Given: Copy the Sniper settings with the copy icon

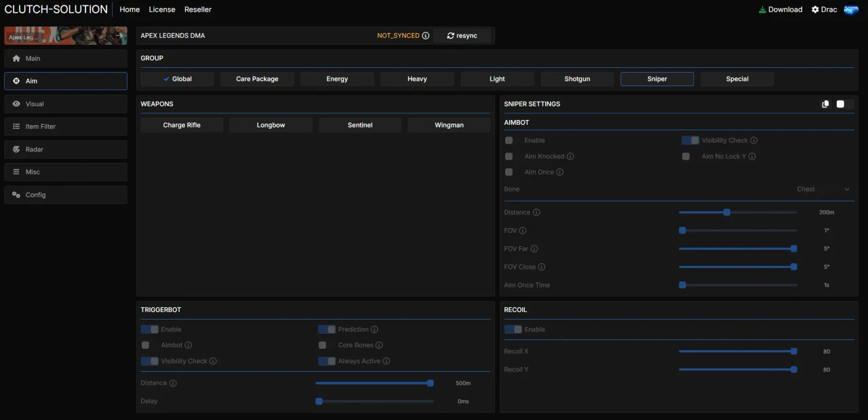Looking at the screenshot, I should (x=825, y=104).
